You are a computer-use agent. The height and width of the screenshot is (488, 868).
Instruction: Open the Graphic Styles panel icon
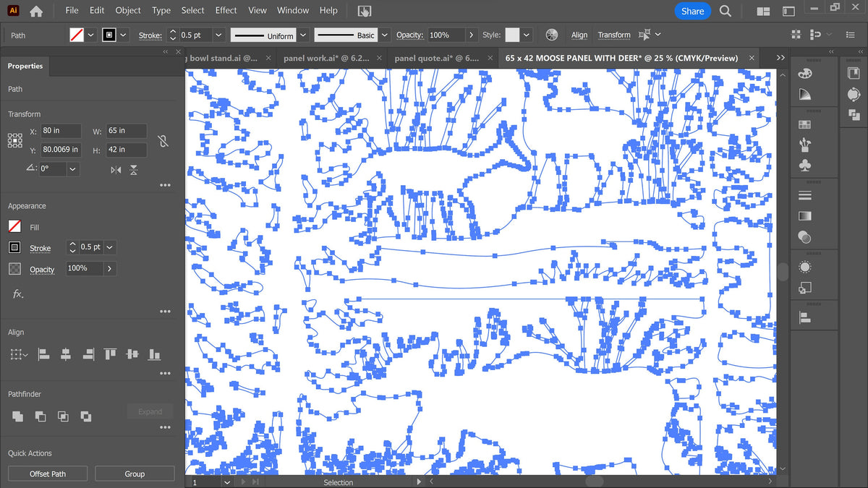click(804, 288)
